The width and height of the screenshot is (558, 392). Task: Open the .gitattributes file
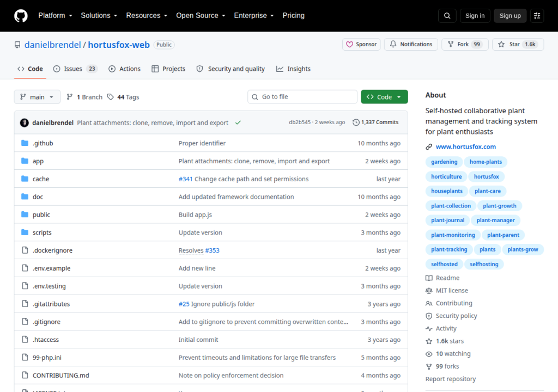tap(51, 304)
